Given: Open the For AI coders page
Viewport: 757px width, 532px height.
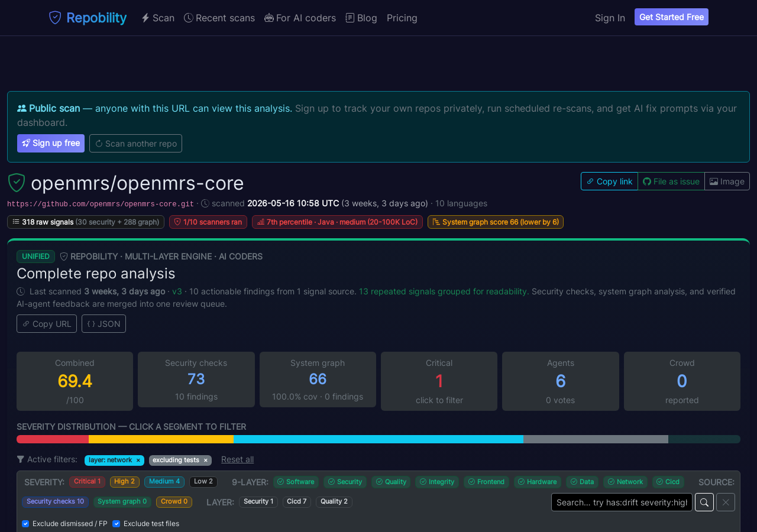Looking at the screenshot, I should 300,18.
